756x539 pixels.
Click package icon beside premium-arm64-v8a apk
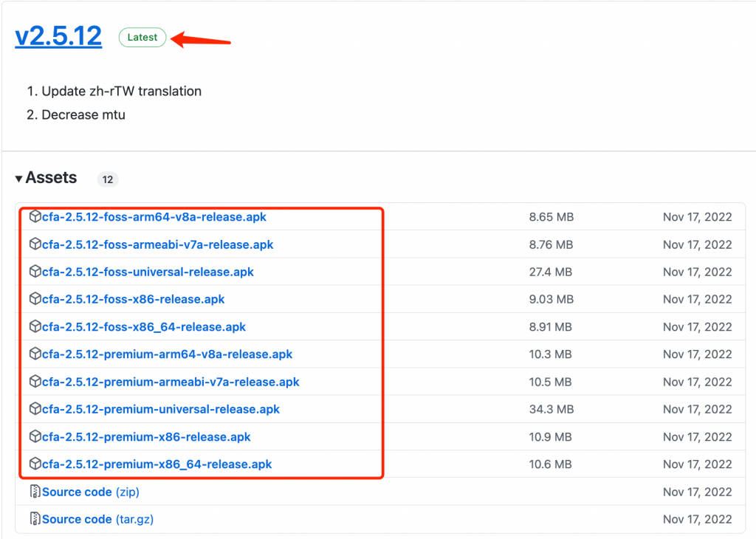35,354
